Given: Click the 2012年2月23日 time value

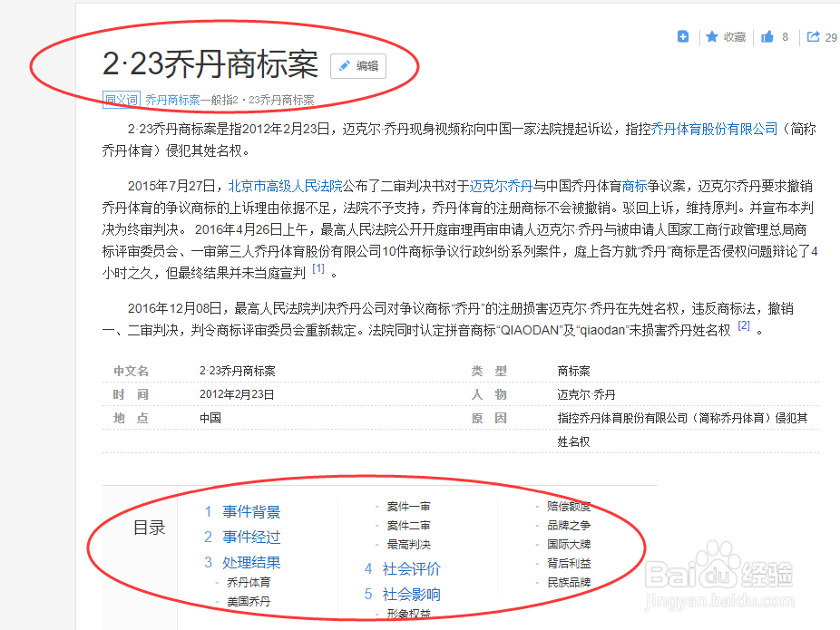Looking at the screenshot, I should coord(237,394).
